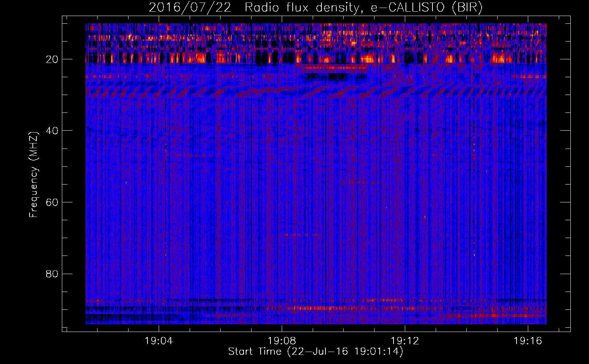The image size is (589, 364).
Task: Click the 60 frequency tick label
Action: click(x=52, y=202)
